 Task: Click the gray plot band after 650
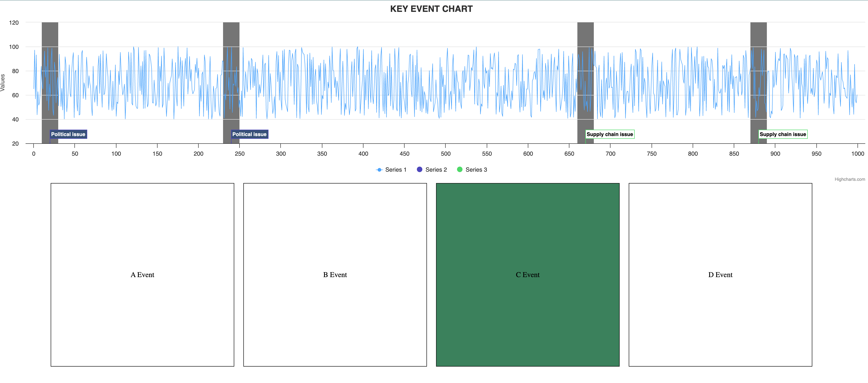[585, 34]
